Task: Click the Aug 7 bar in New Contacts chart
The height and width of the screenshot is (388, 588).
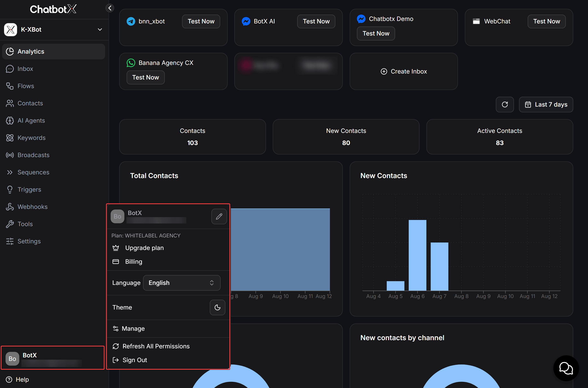Action: tap(439, 266)
